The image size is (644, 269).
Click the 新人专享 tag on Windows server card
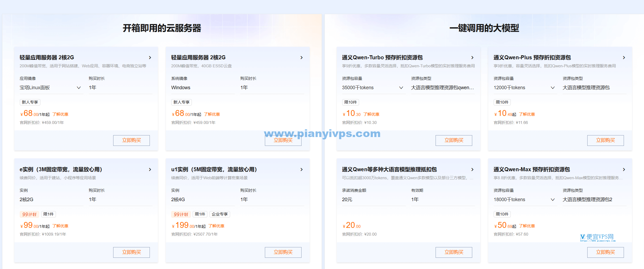point(181,102)
